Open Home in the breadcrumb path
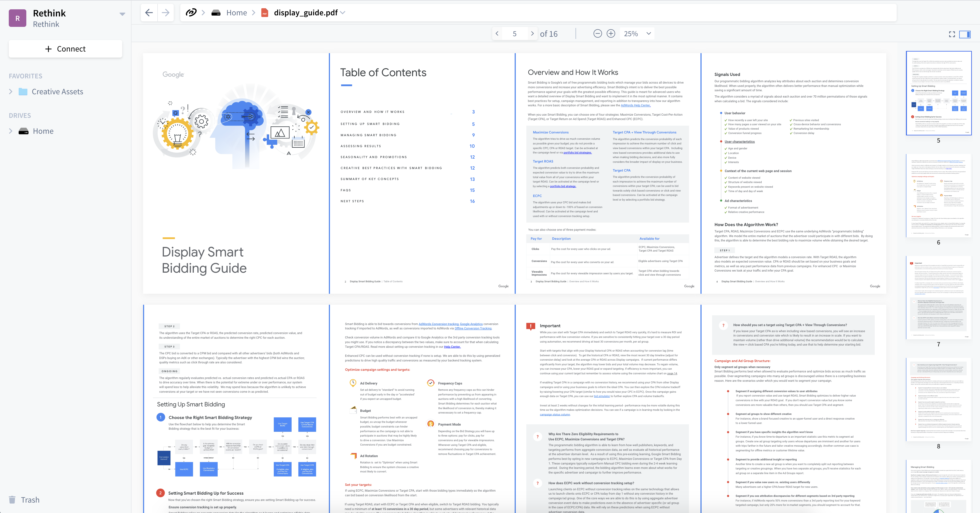This screenshot has width=980, height=513. 237,13
